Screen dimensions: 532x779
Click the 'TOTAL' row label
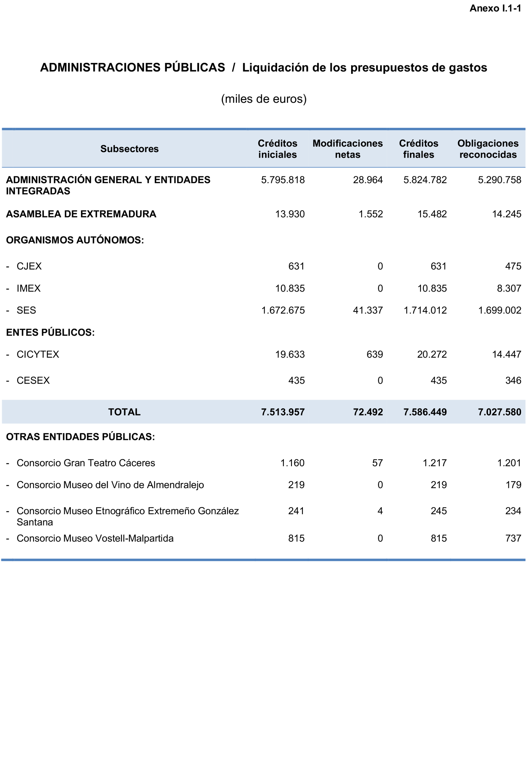coord(124,412)
